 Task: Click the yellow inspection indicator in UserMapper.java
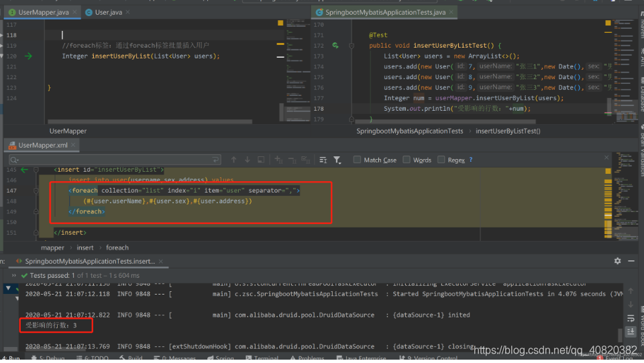tap(280, 23)
